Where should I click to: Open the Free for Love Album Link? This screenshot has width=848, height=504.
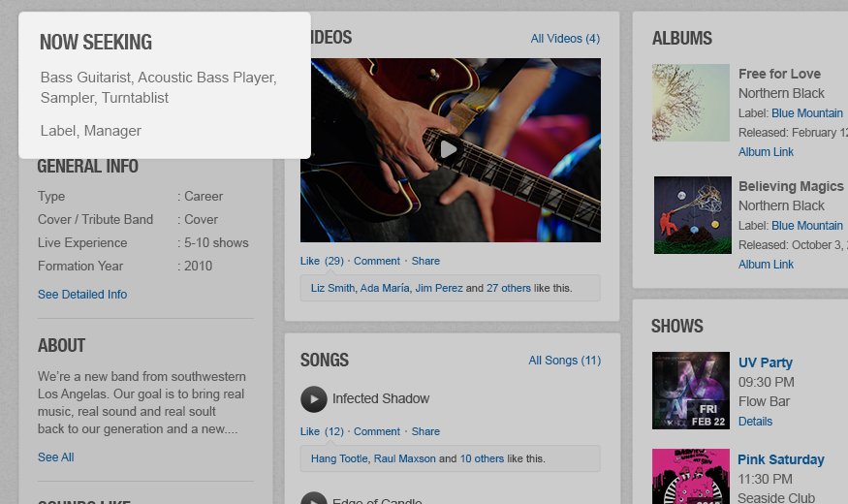tap(766, 152)
